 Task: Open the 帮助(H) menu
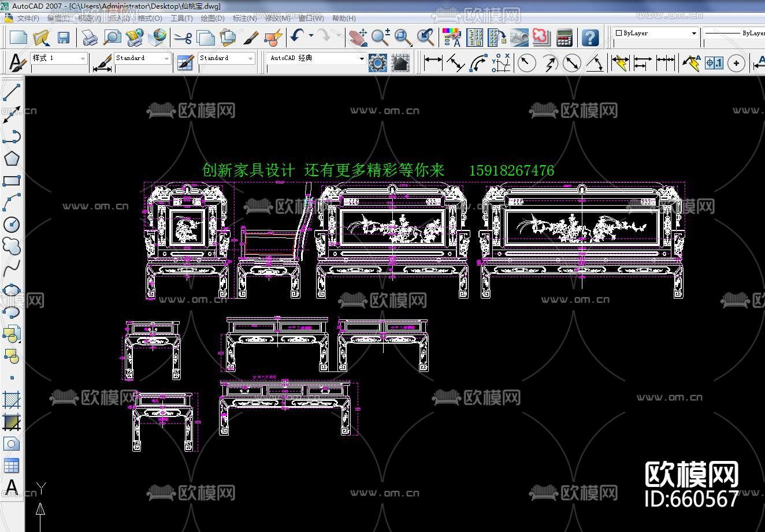344,18
